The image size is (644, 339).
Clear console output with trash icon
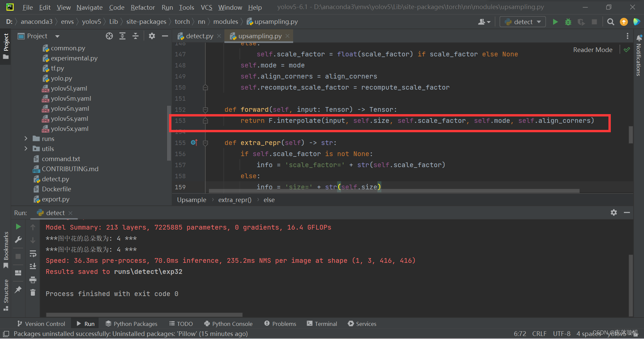tap(33, 293)
